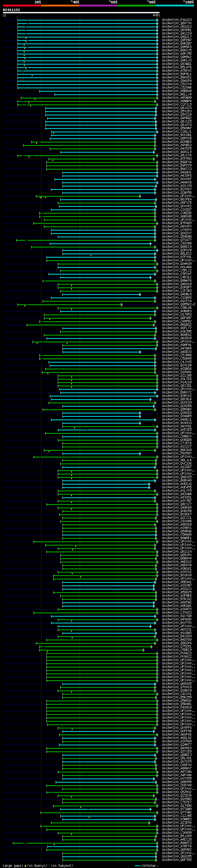
Task: Open hit UniRef100_A4HKX6
Action: tap(176, 183)
